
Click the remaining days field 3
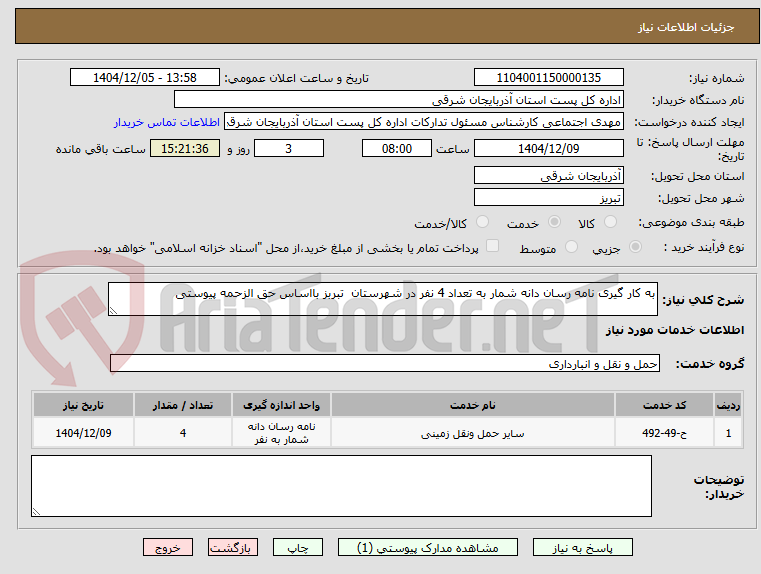(x=289, y=148)
